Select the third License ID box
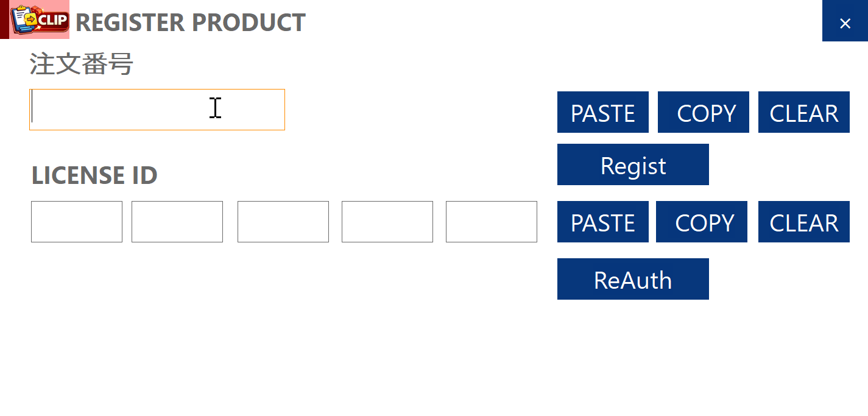The image size is (868, 416). 283,222
